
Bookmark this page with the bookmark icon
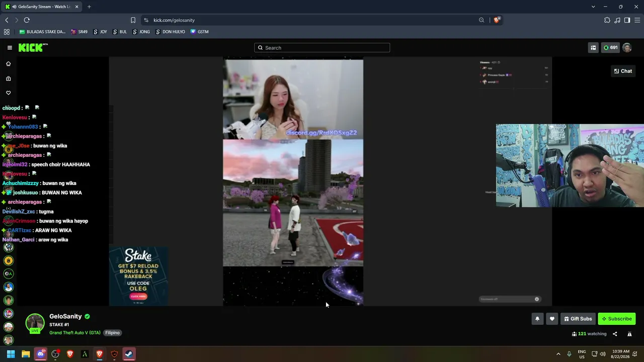pos(133,20)
